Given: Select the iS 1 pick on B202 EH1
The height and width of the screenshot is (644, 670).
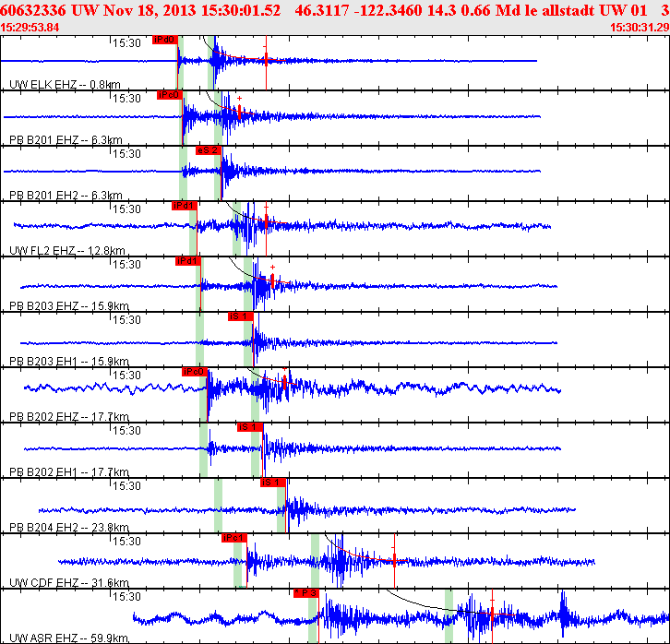Looking at the screenshot, I should [x=250, y=427].
